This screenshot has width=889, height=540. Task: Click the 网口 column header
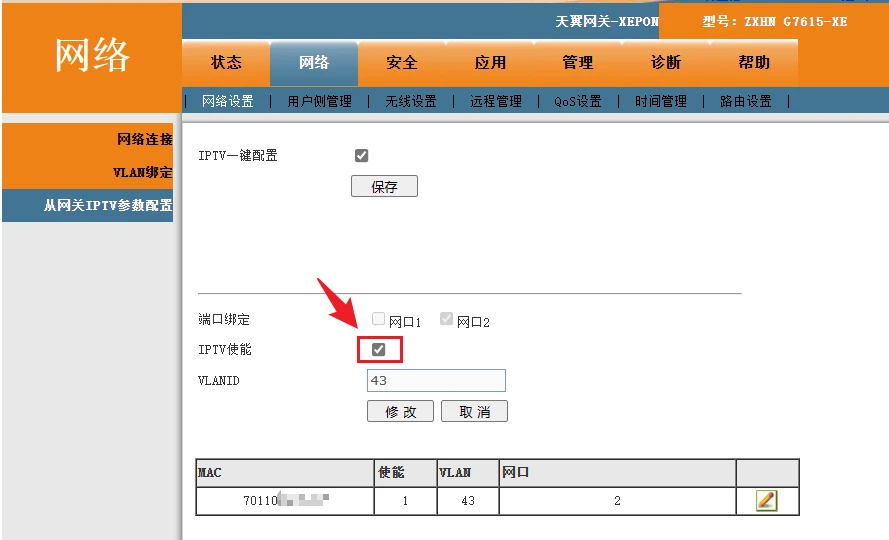point(617,472)
